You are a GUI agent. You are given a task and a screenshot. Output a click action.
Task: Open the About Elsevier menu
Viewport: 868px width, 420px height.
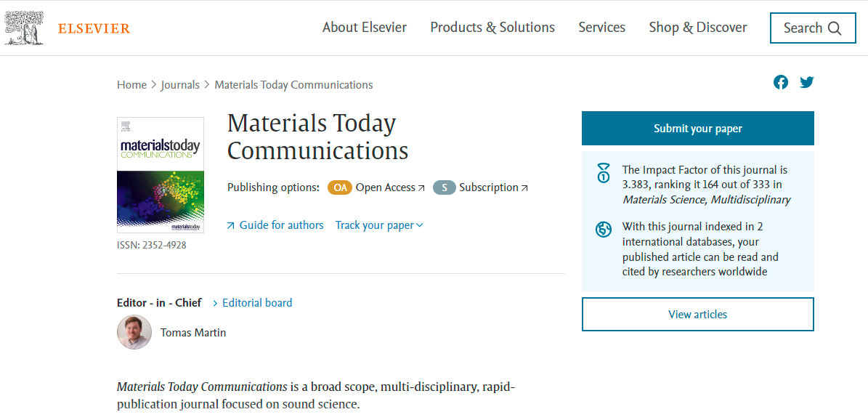point(365,28)
